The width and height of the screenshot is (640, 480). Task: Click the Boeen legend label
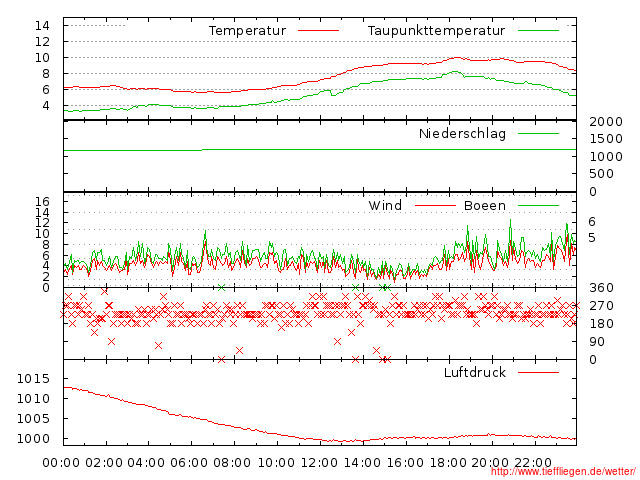tap(485, 205)
